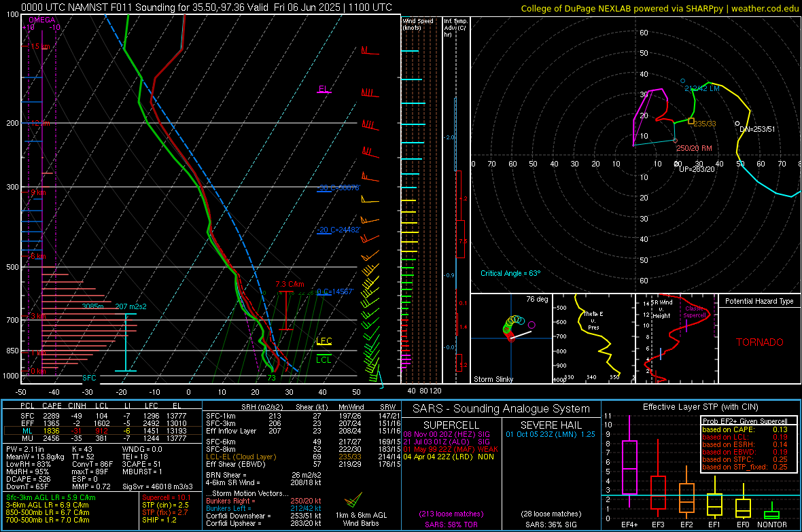
Task: Select the highlighted ML parcel row
Action: [x=103, y=431]
